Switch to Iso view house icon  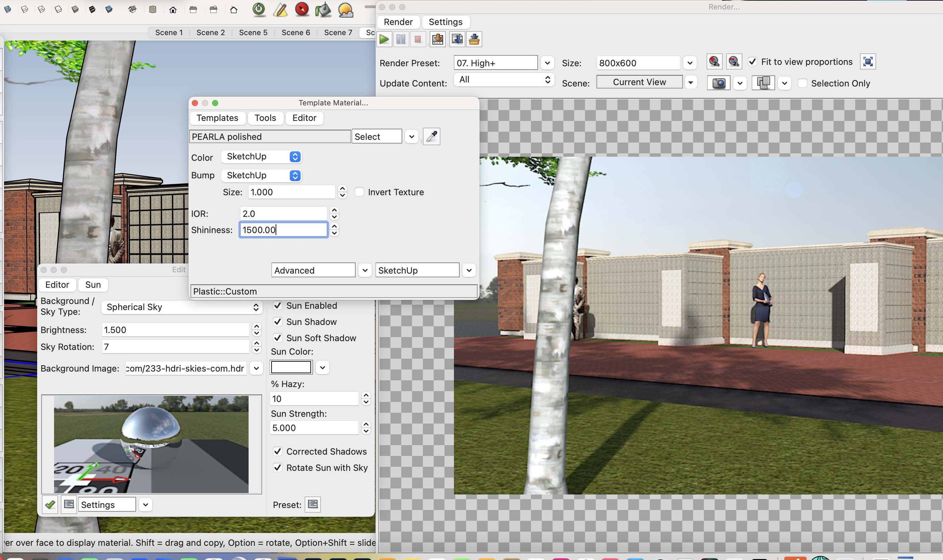point(132,9)
